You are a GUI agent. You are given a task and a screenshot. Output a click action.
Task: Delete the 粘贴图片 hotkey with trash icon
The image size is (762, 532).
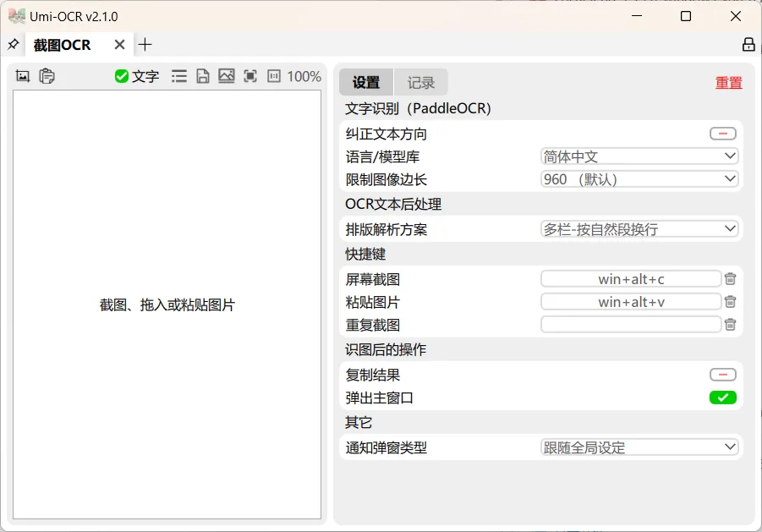pos(730,302)
